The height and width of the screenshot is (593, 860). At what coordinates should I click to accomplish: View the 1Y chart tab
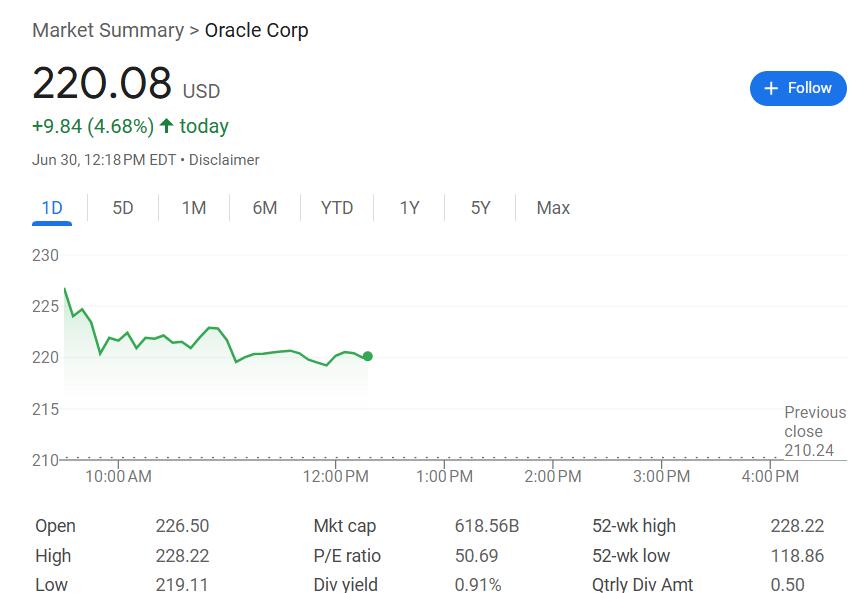click(x=409, y=208)
